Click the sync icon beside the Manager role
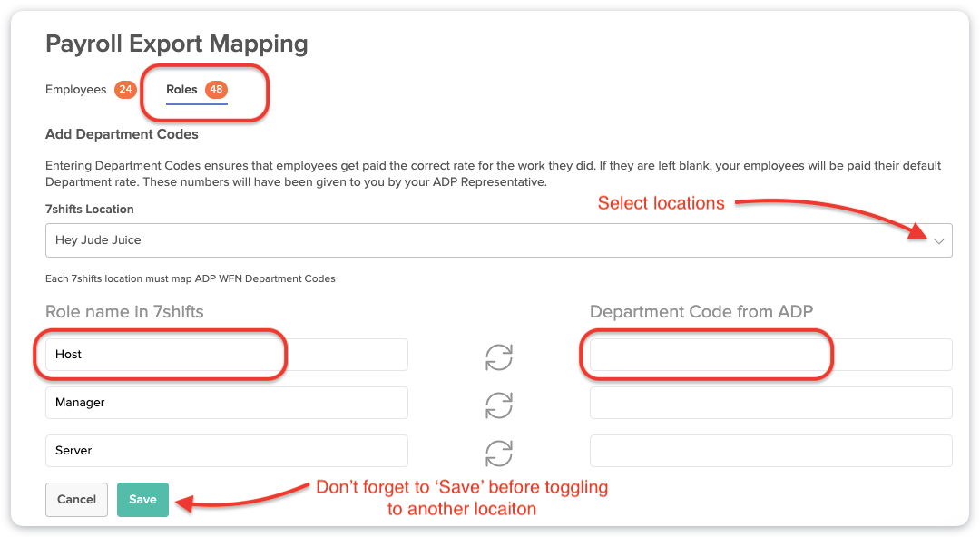 click(499, 404)
